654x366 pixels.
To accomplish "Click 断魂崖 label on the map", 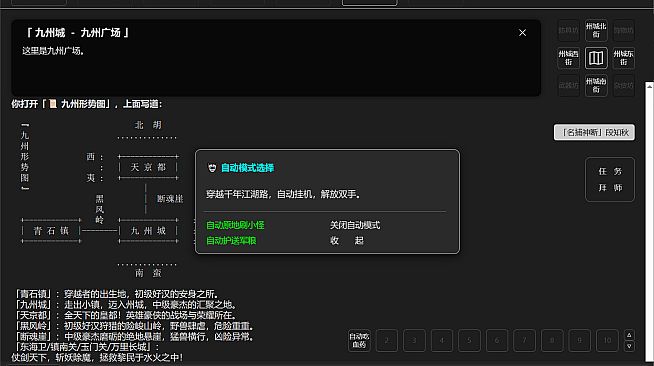I will [x=170, y=199].
